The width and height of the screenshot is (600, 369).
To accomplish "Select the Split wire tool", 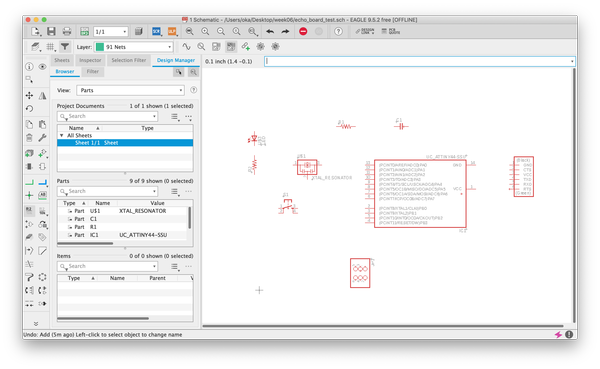I will tap(29, 250).
